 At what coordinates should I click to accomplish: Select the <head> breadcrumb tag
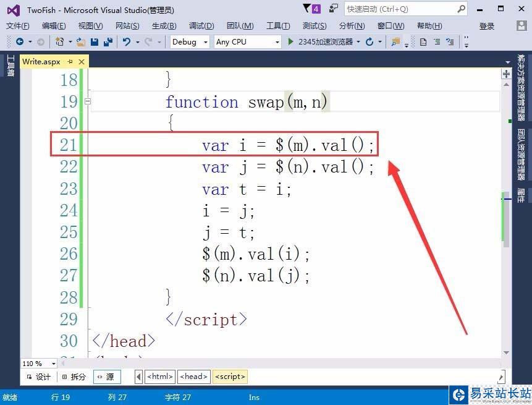tap(194, 377)
